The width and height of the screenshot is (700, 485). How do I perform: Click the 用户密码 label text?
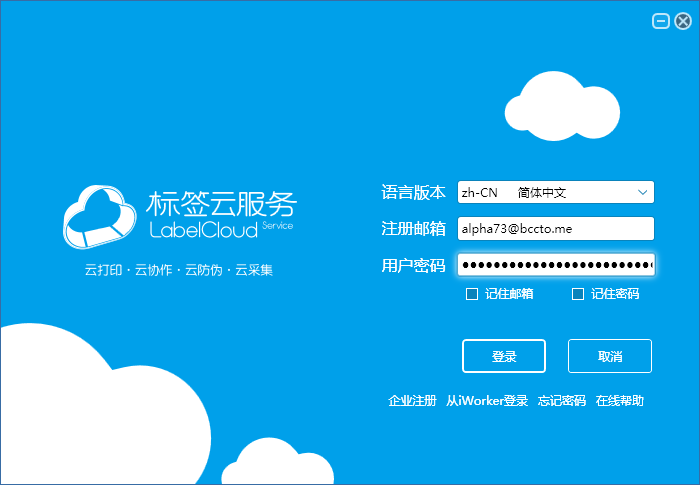click(413, 265)
